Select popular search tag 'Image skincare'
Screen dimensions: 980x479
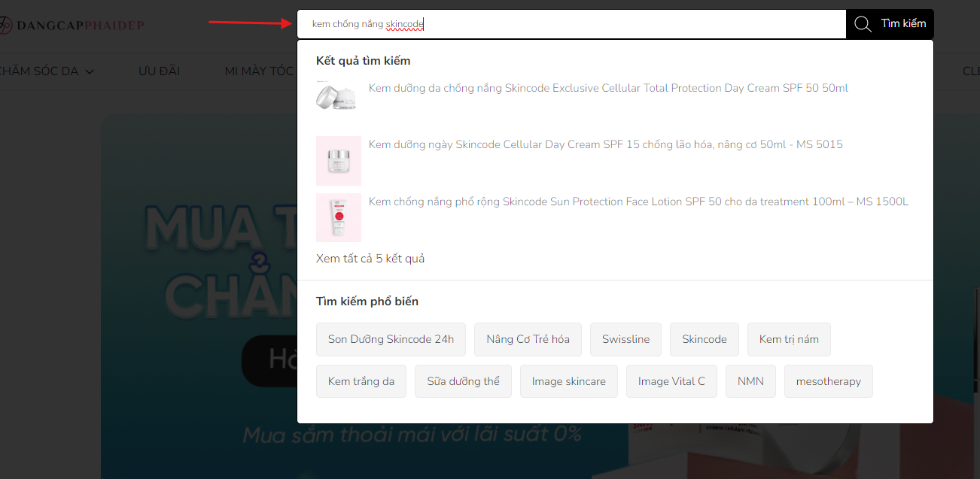pos(569,381)
